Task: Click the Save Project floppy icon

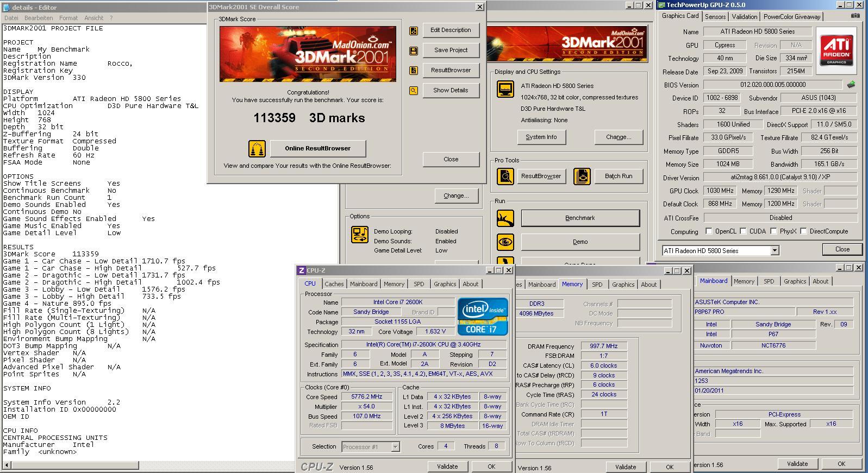Action: point(414,51)
